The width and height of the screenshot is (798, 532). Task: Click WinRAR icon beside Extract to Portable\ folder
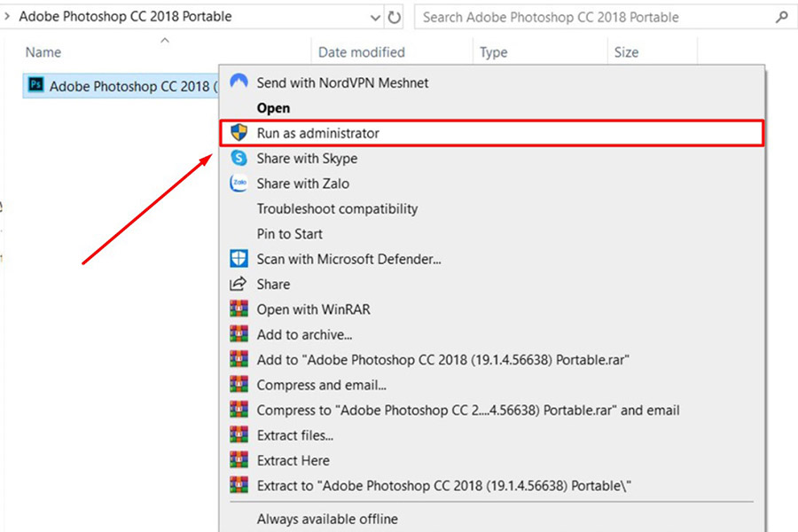coord(239,485)
